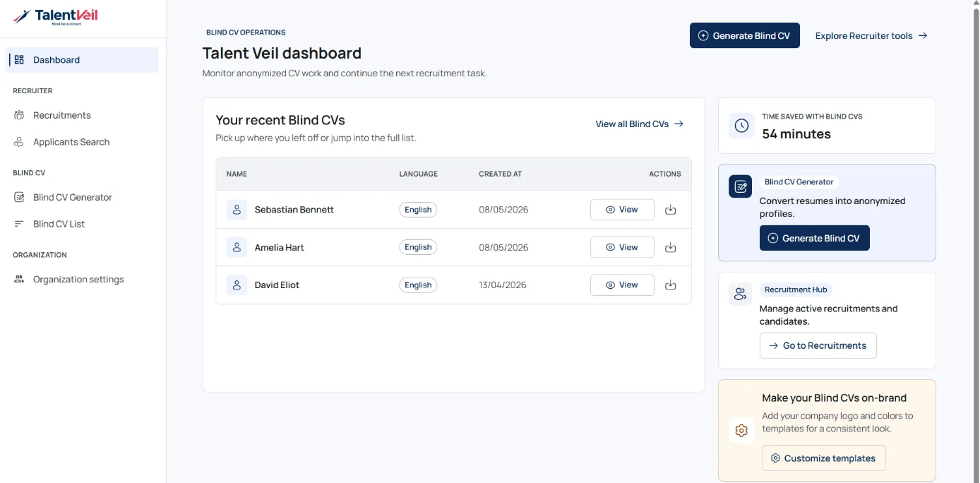The width and height of the screenshot is (980, 483).
Task: Click Make your Blind CVs on-brand heading
Action: [x=835, y=398]
